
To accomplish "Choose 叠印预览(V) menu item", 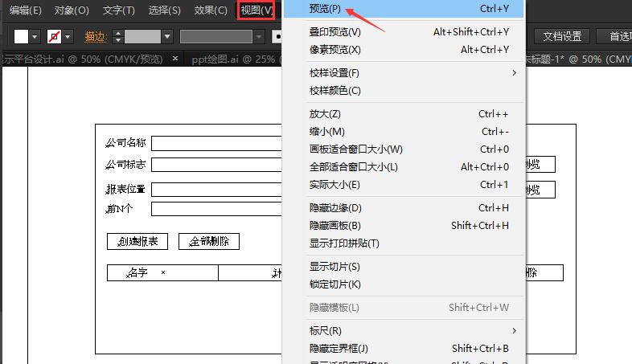I will [404, 32].
